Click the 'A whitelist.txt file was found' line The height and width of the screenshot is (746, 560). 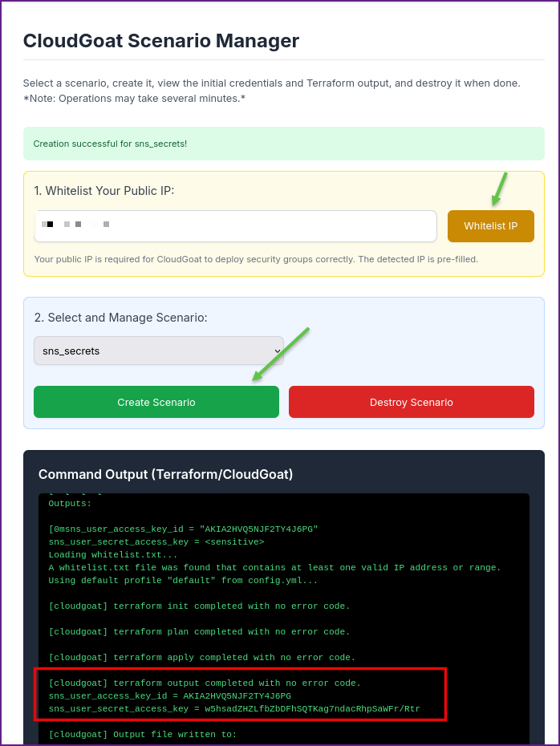coord(274,568)
